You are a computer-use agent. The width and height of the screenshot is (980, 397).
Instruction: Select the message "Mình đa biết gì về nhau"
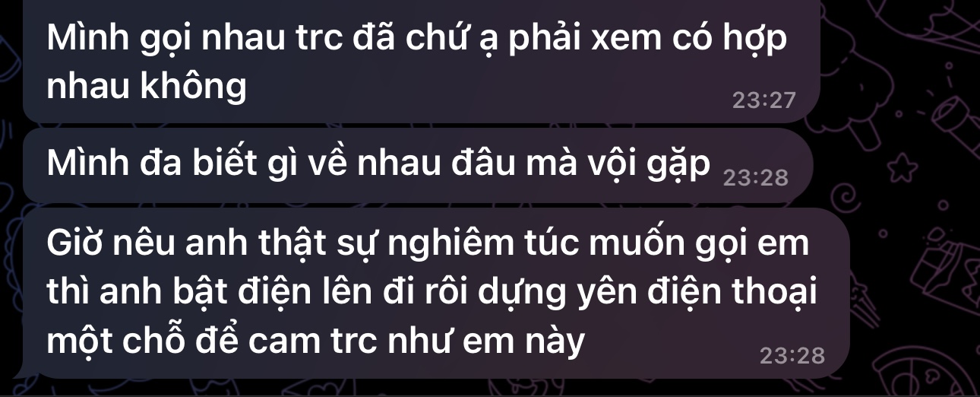(x=418, y=165)
